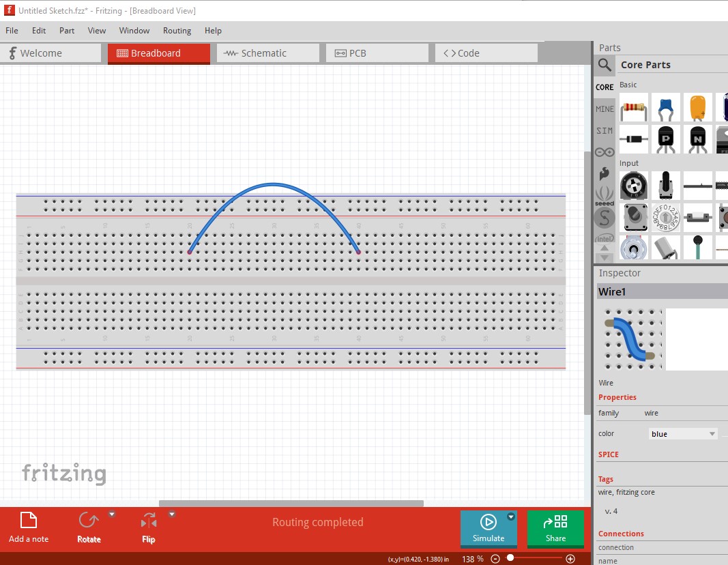Image resolution: width=728 pixels, height=565 pixels.
Task: Choose the PNP transistor part
Action: tap(666, 139)
